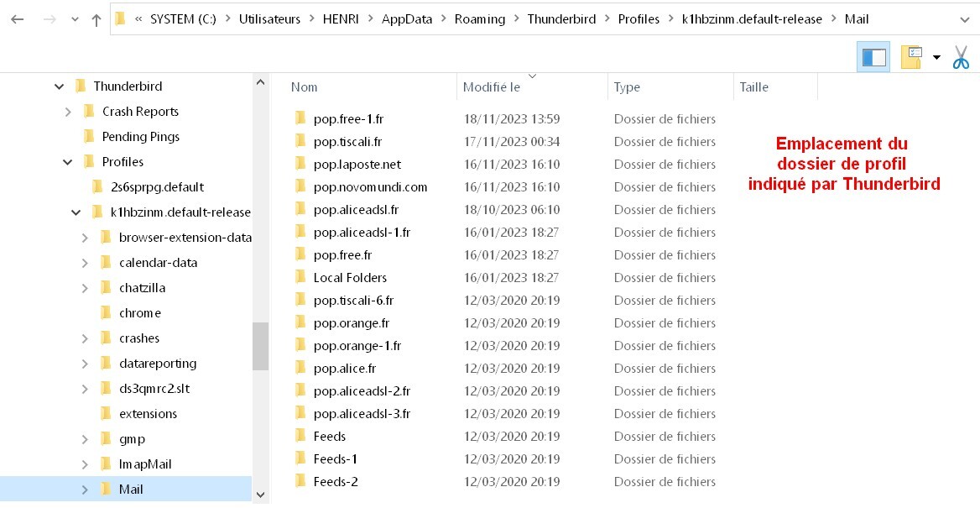
Task: Open the view options dropdown arrow
Action: (936, 58)
